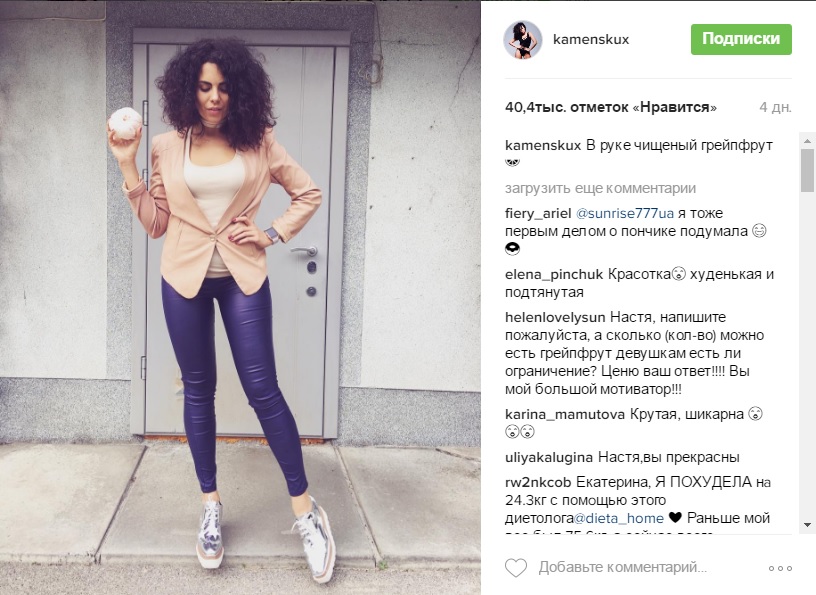Image resolution: width=816 pixels, height=595 pixels.
Task: Click the heart like icon
Action: click(516, 567)
